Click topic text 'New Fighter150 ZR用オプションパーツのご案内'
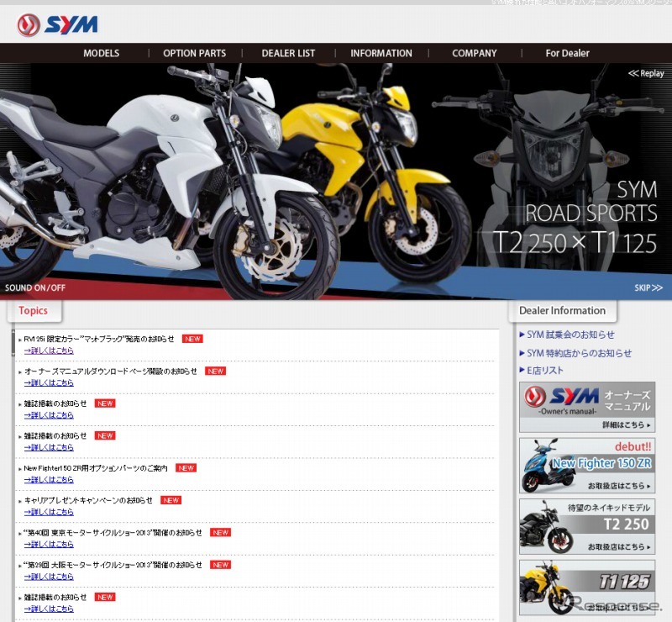This screenshot has width=672, height=622. (96, 468)
